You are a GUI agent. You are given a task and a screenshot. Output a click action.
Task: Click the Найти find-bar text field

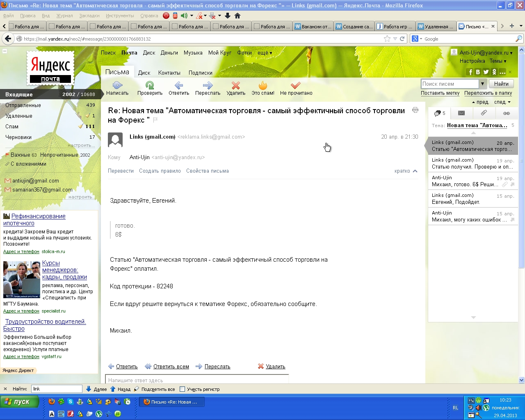coord(57,389)
